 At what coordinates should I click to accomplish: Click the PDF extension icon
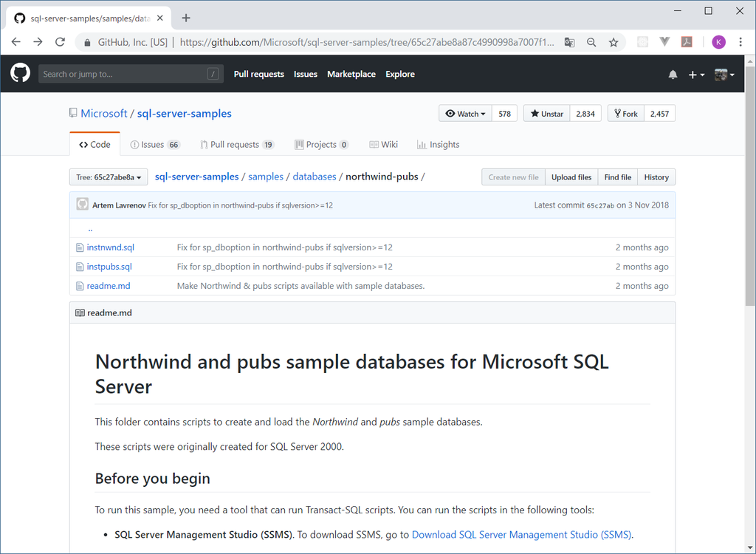687,42
